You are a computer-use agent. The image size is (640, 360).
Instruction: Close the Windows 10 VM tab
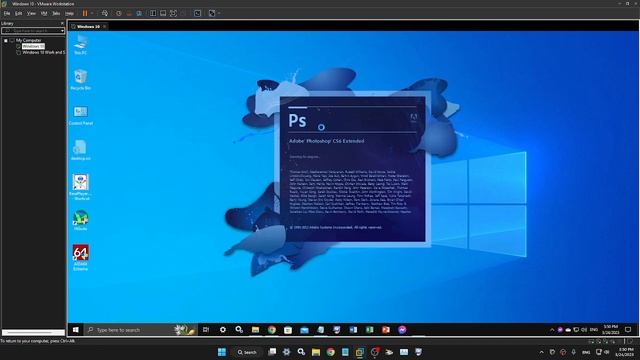click(105, 27)
